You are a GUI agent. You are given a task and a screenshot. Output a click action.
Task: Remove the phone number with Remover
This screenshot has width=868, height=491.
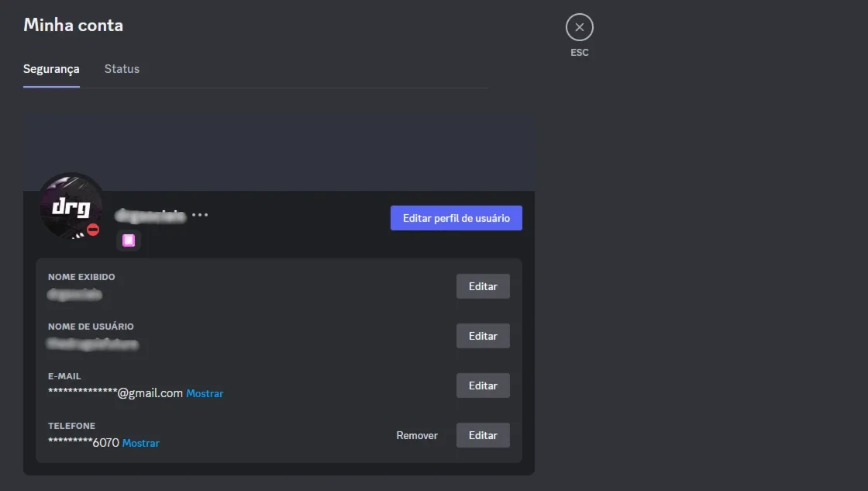coord(417,436)
